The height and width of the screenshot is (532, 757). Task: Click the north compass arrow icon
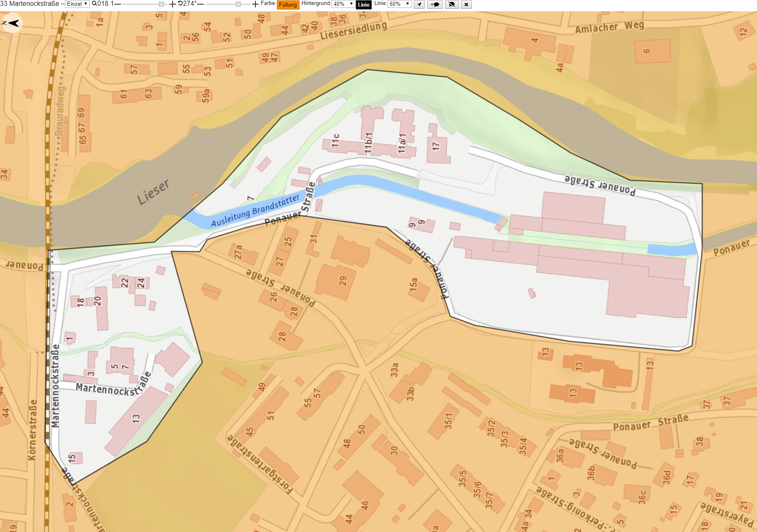pyautogui.click(x=12, y=23)
